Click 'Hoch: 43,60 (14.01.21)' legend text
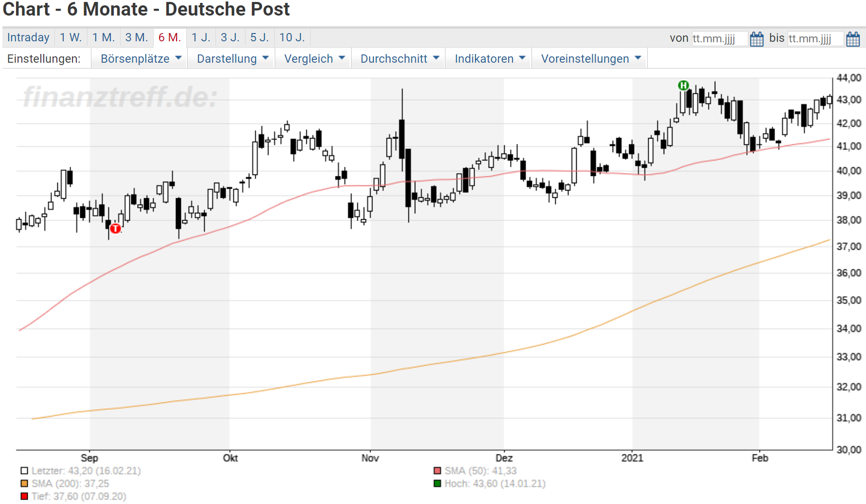The height and width of the screenshot is (504, 866). click(495, 484)
